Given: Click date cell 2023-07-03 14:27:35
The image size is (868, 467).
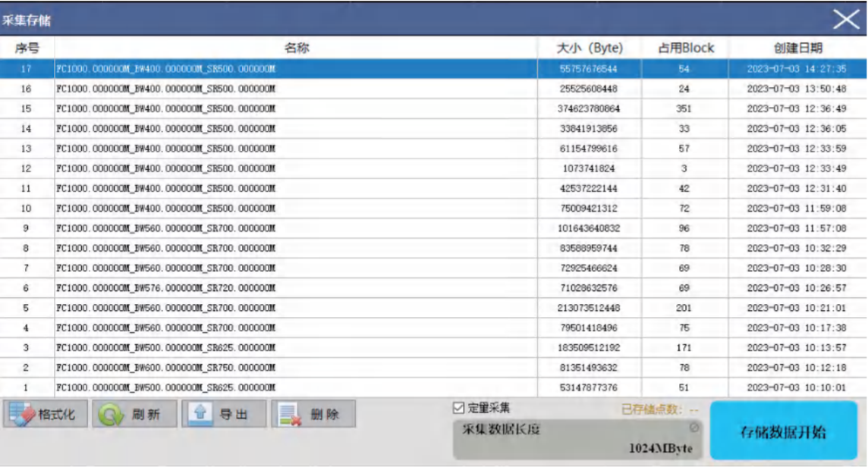Looking at the screenshot, I should (x=797, y=69).
